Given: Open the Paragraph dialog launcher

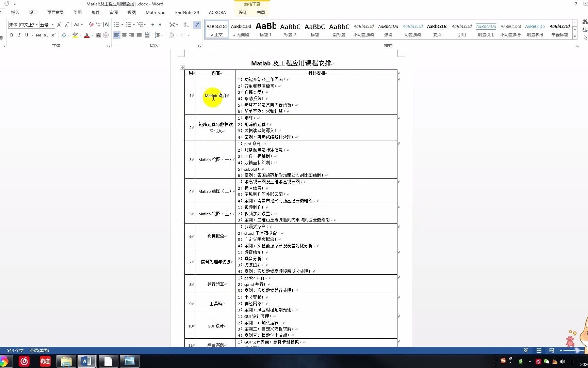Looking at the screenshot, I should [x=200, y=46].
